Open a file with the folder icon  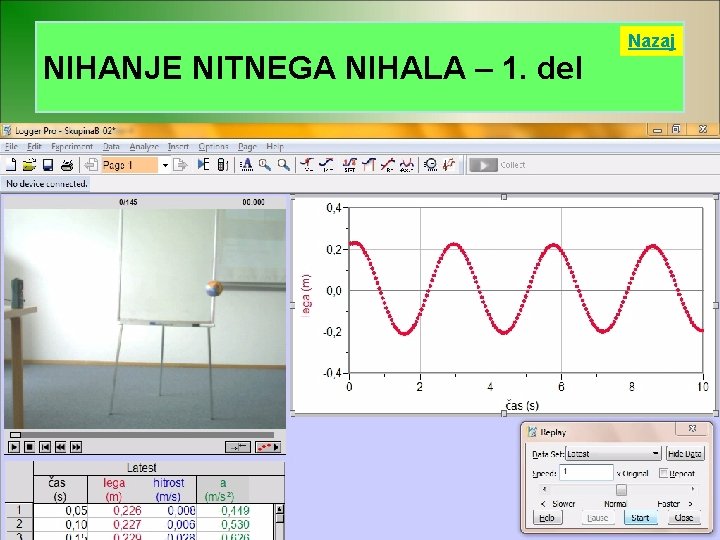click(x=29, y=165)
